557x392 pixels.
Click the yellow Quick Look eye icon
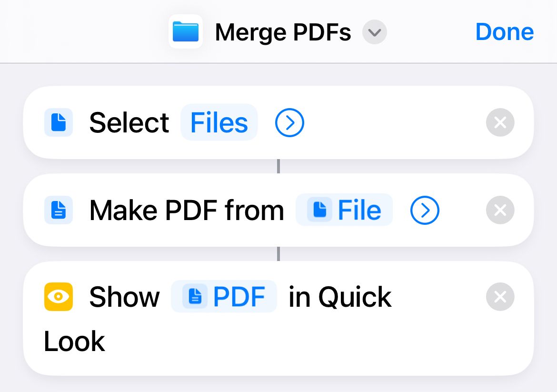coord(59,297)
